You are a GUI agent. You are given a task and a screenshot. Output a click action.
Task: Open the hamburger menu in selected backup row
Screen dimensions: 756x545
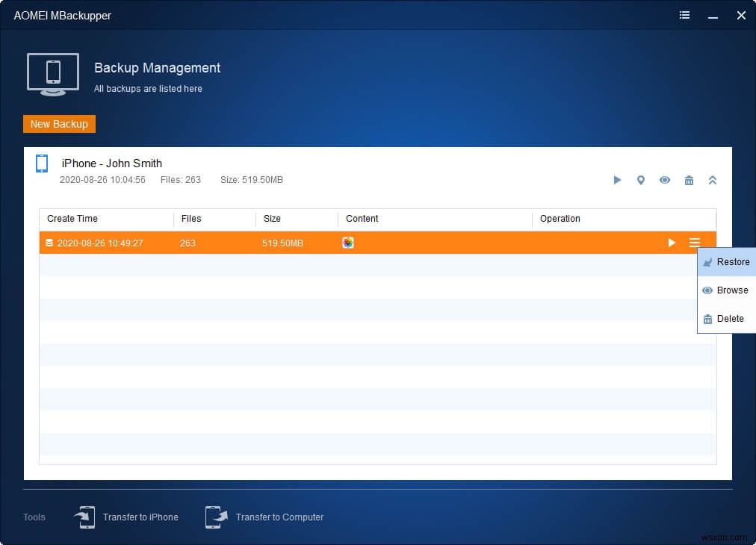(695, 243)
